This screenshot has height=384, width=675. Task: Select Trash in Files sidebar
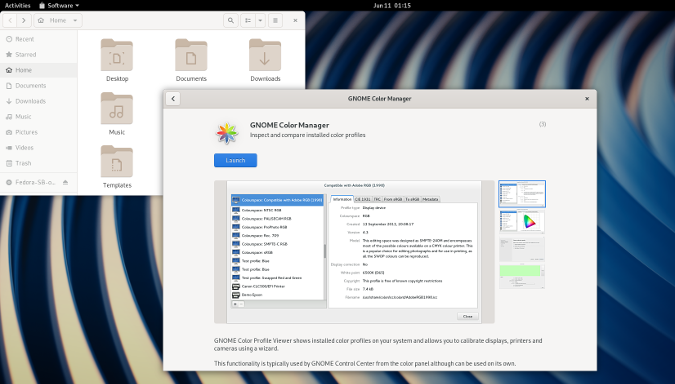pyautogui.click(x=38, y=163)
